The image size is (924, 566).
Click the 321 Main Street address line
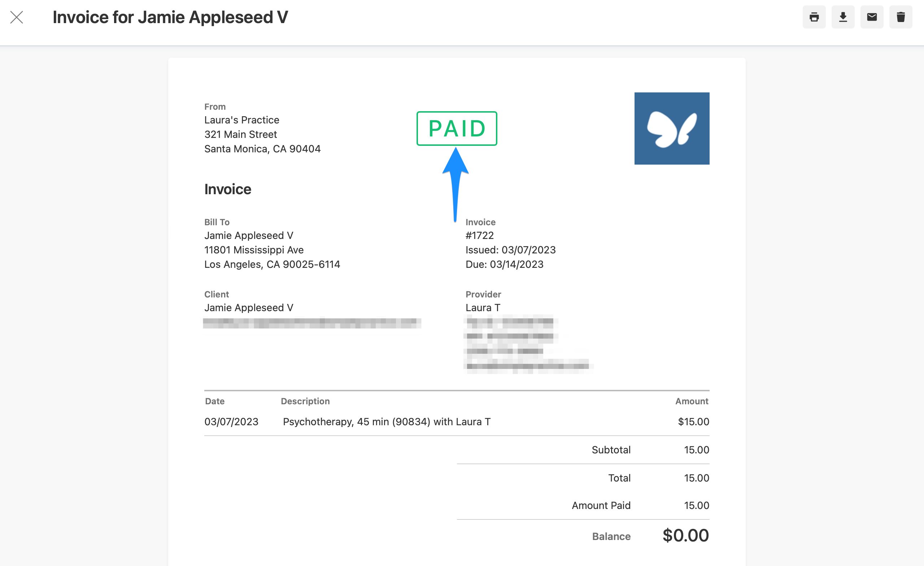(240, 134)
